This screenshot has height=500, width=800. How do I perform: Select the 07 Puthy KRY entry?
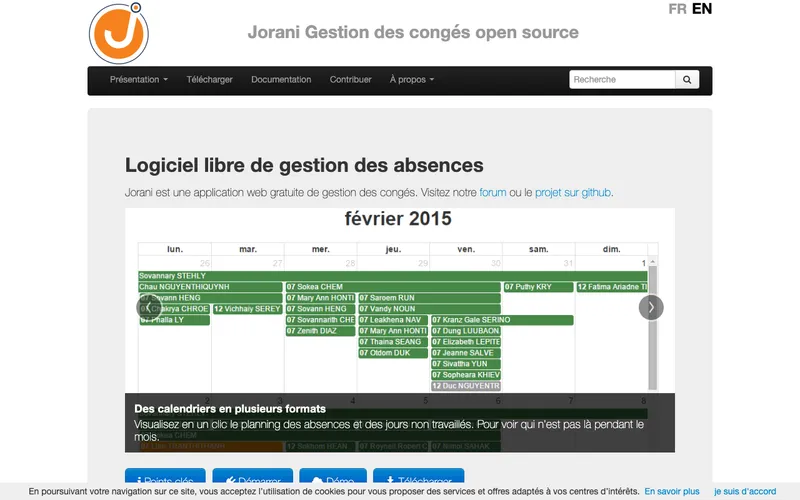pyautogui.click(x=539, y=287)
